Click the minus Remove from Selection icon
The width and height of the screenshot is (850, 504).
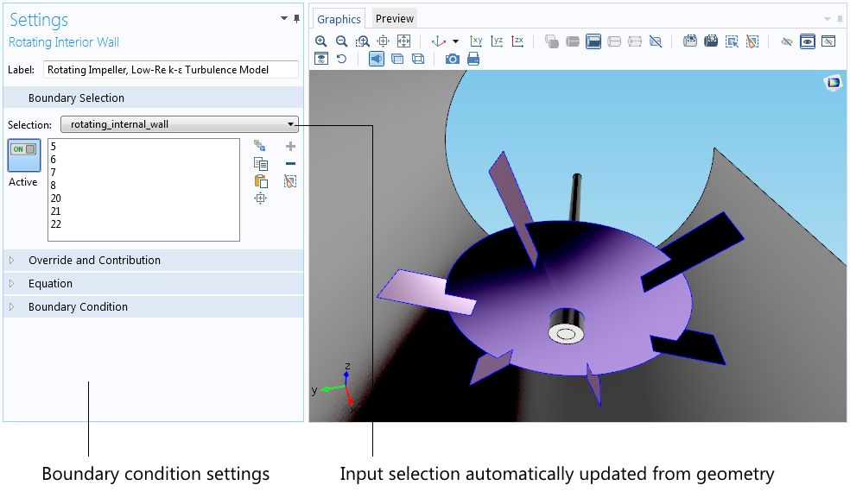pos(290,163)
